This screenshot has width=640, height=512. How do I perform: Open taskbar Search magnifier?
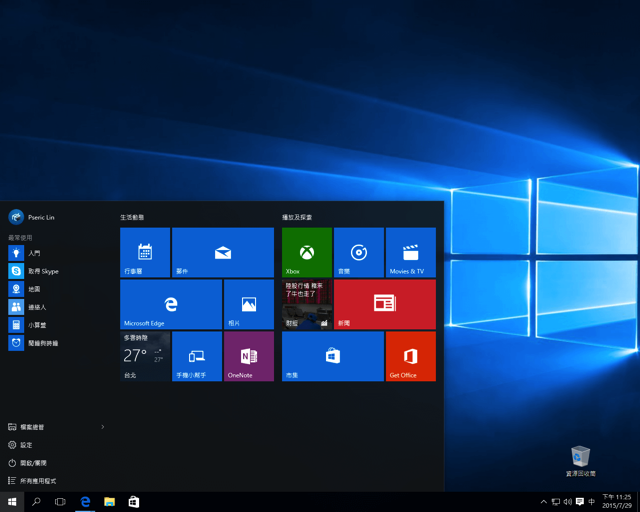tap(36, 502)
